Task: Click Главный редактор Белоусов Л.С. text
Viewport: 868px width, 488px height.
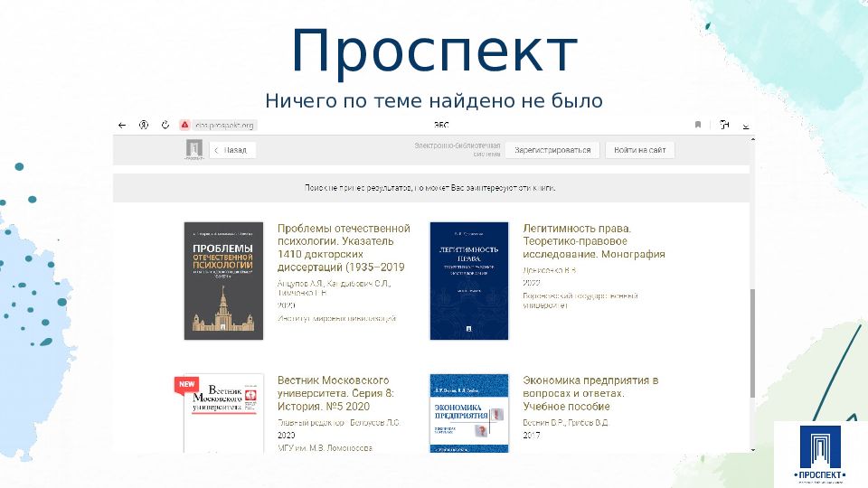Action: coord(338,422)
